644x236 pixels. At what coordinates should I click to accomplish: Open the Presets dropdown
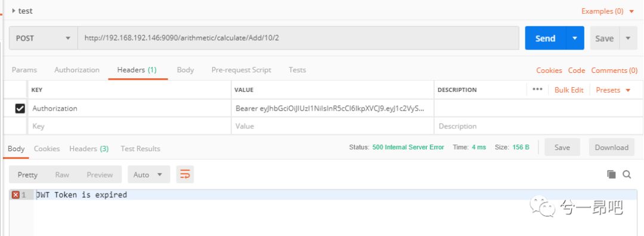click(x=613, y=90)
